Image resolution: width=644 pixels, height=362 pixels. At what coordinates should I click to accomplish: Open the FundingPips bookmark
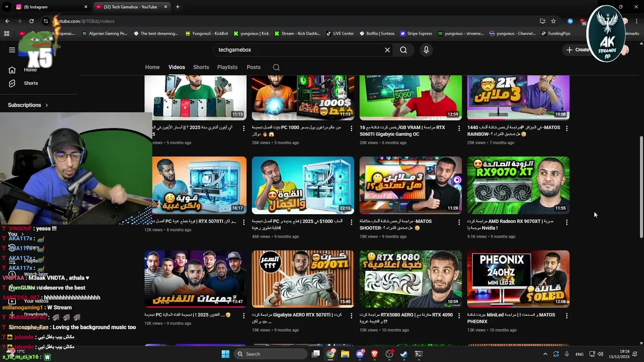coord(555,34)
